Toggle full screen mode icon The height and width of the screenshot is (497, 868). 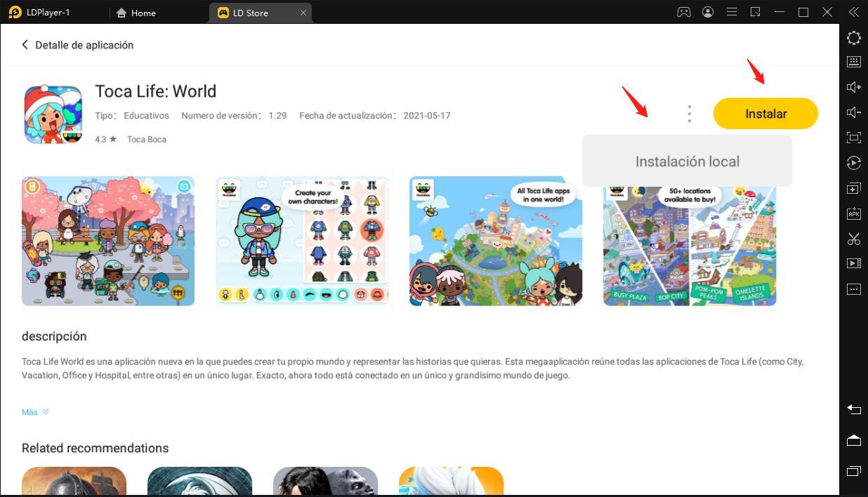point(853,138)
